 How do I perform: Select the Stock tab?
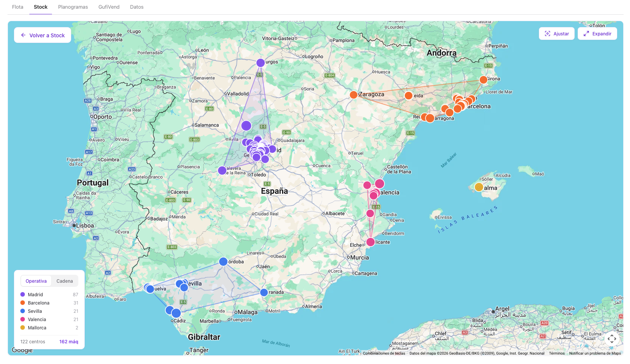coord(41,7)
